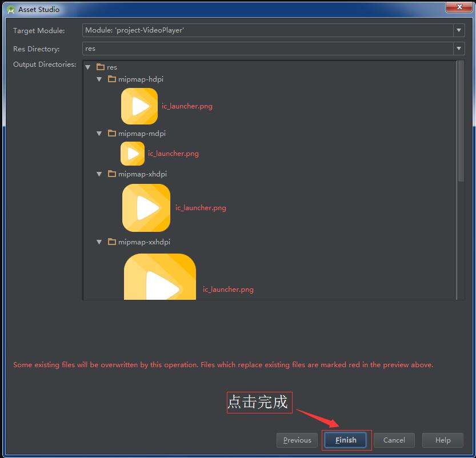Close the Asset Studio window

point(459,7)
